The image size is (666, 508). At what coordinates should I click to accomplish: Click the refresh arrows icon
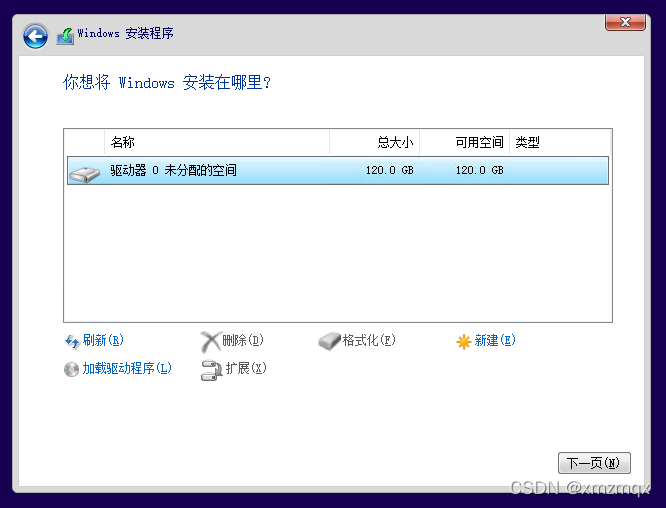72,341
